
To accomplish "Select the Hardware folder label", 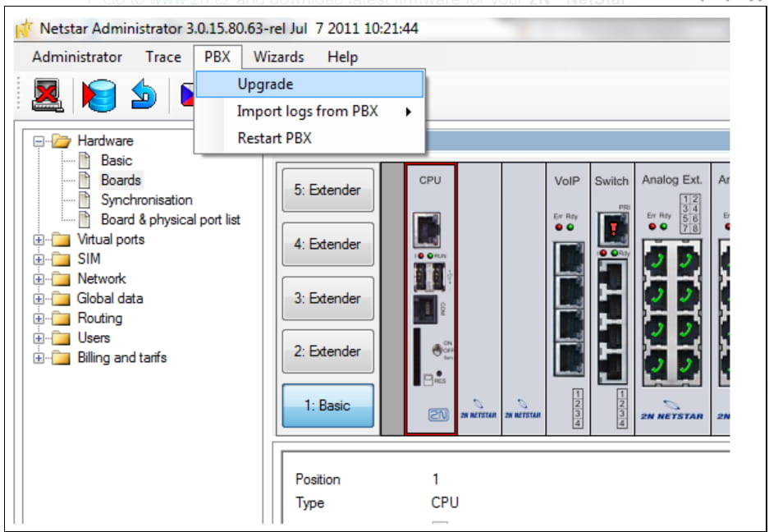I will (105, 141).
